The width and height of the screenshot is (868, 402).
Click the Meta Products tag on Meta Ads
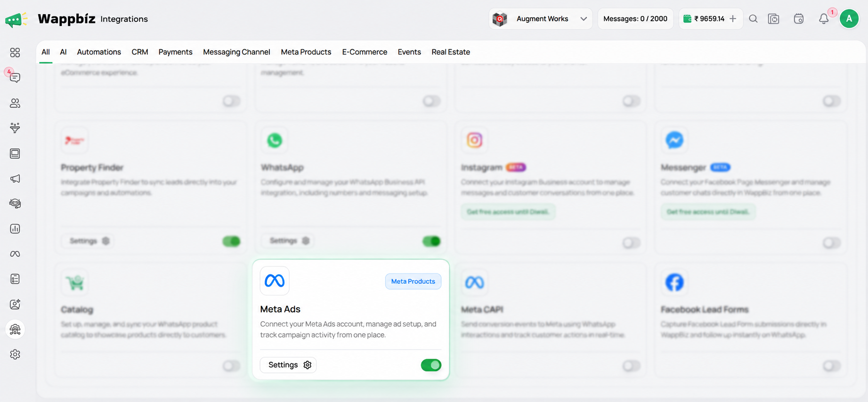(x=413, y=281)
